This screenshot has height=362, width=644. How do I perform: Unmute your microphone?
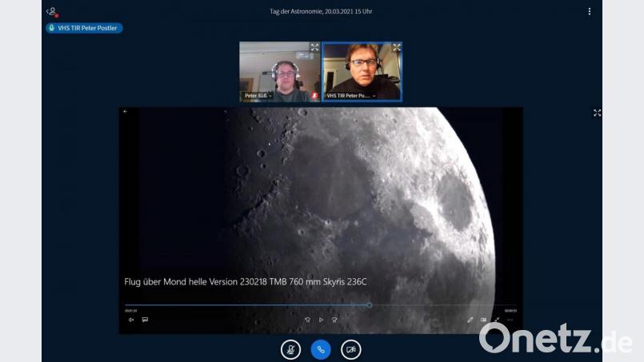290,350
